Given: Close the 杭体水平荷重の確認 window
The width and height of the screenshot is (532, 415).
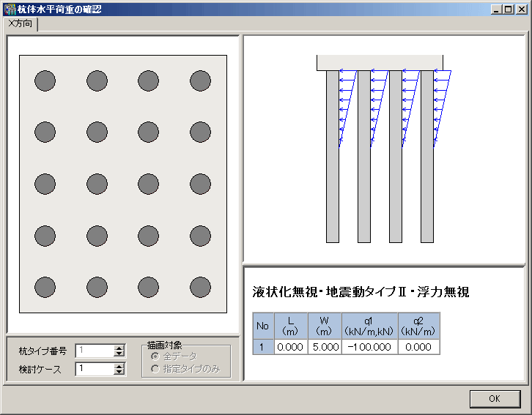Looking at the screenshot, I should [521, 10].
